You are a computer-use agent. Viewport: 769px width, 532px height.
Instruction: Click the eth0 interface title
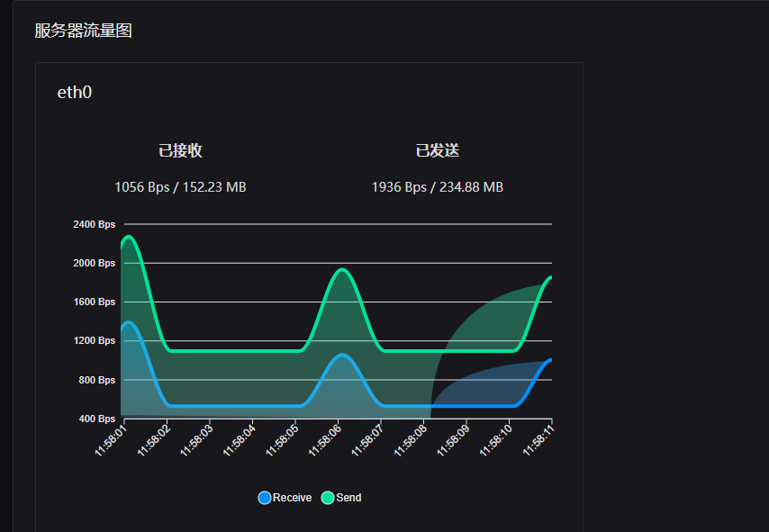(75, 92)
